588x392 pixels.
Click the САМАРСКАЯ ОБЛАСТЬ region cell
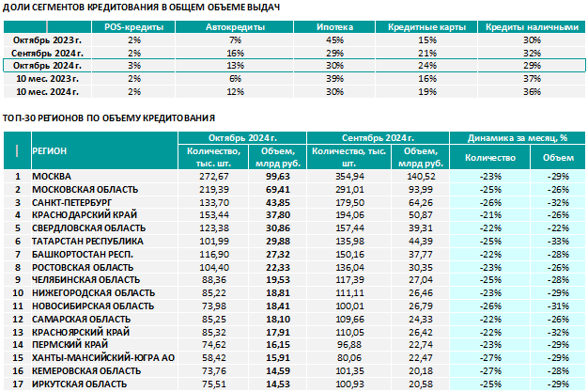pyautogui.click(x=104, y=320)
